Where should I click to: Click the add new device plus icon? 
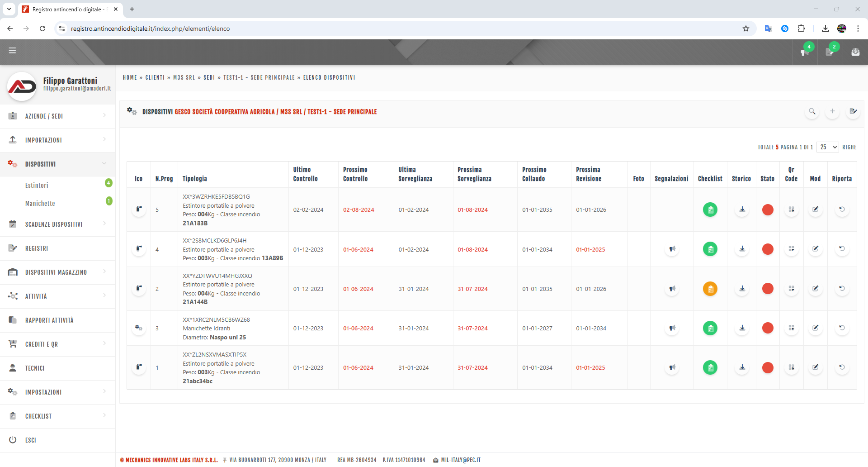pos(833,111)
